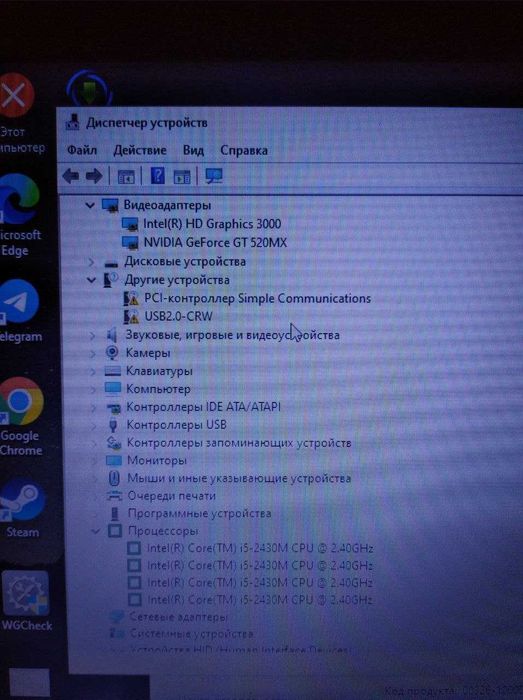Click the Видеоадаптеры display icon

(x=110, y=205)
